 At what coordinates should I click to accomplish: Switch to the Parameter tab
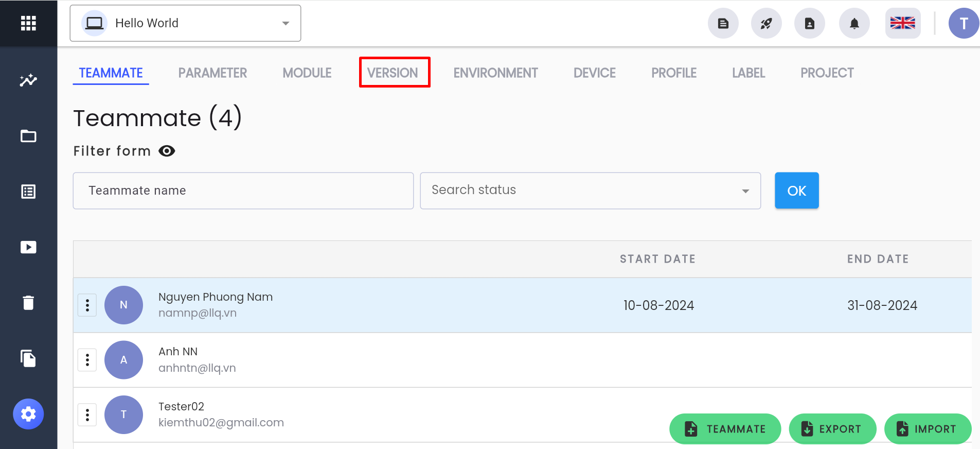click(213, 73)
